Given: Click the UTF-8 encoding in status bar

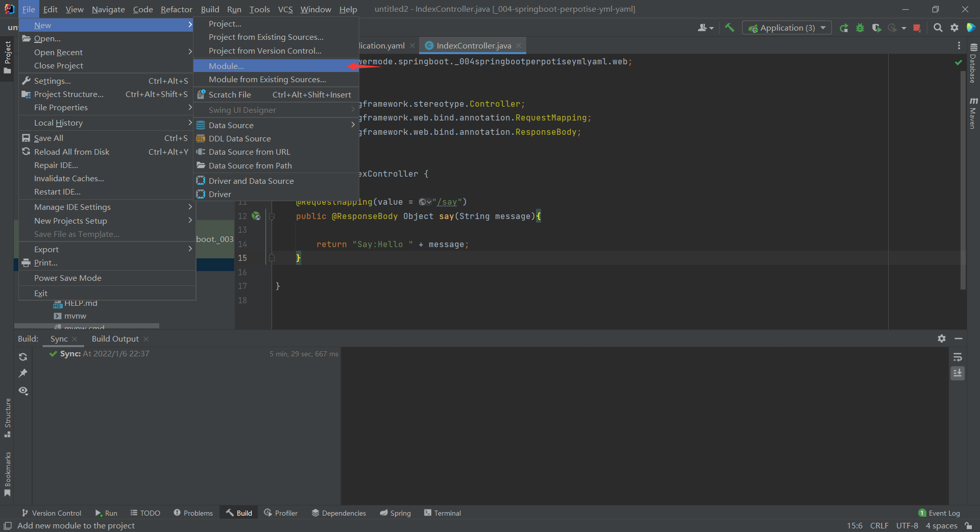Looking at the screenshot, I should click(x=907, y=525).
